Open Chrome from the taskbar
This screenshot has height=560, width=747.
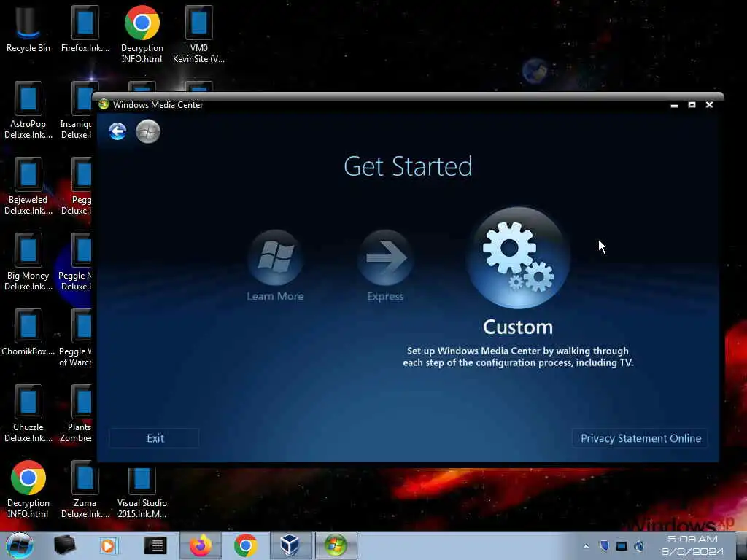tap(245, 545)
